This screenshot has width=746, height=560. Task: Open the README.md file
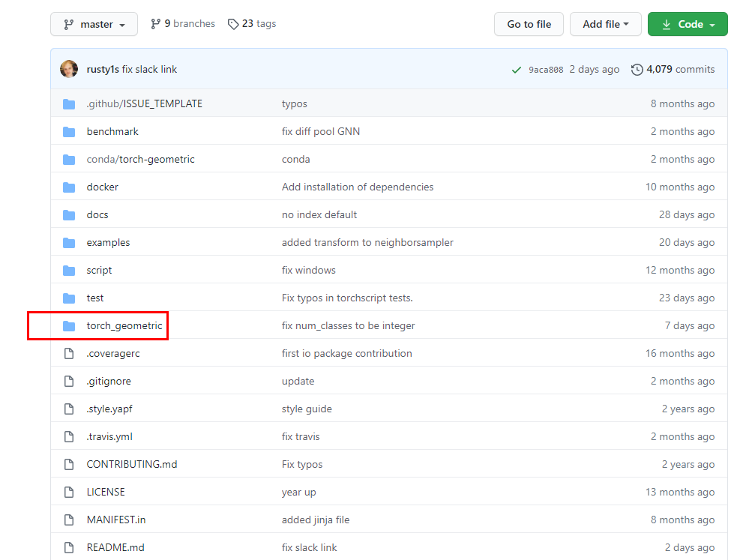point(115,547)
